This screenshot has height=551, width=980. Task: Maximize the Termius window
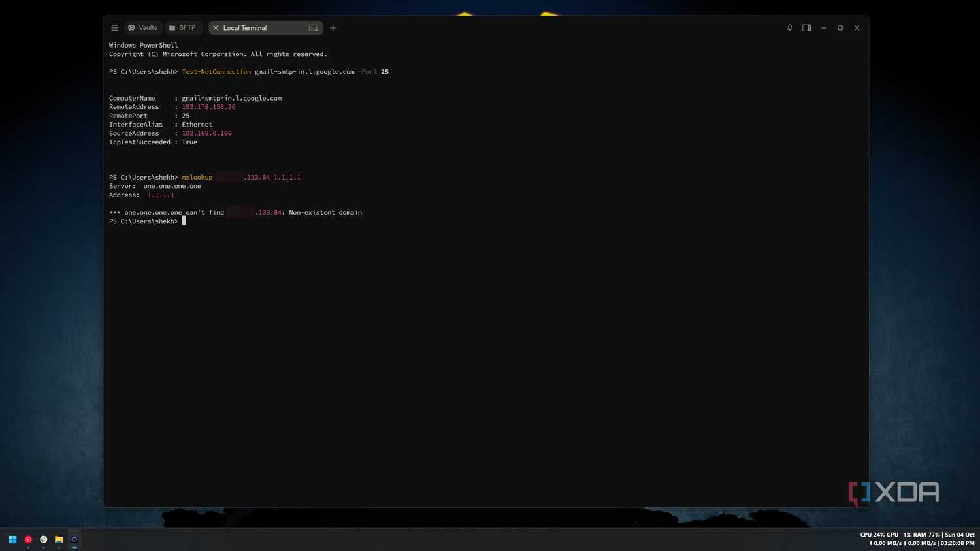click(840, 28)
